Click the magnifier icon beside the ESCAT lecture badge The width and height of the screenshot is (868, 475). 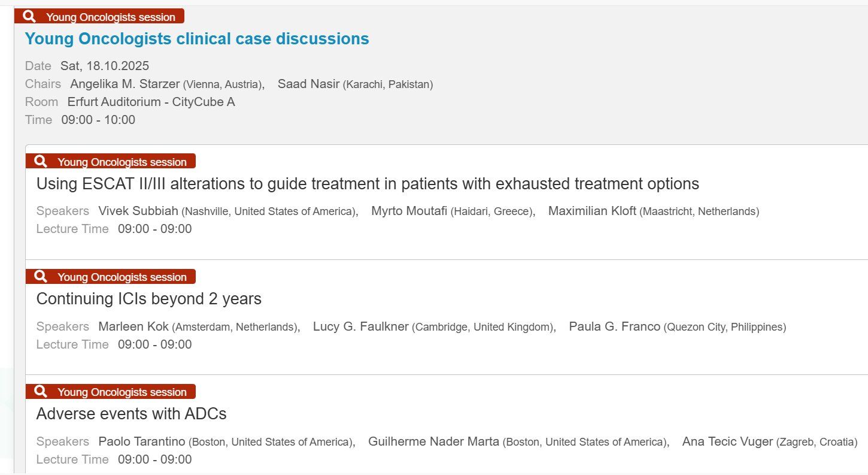point(41,162)
